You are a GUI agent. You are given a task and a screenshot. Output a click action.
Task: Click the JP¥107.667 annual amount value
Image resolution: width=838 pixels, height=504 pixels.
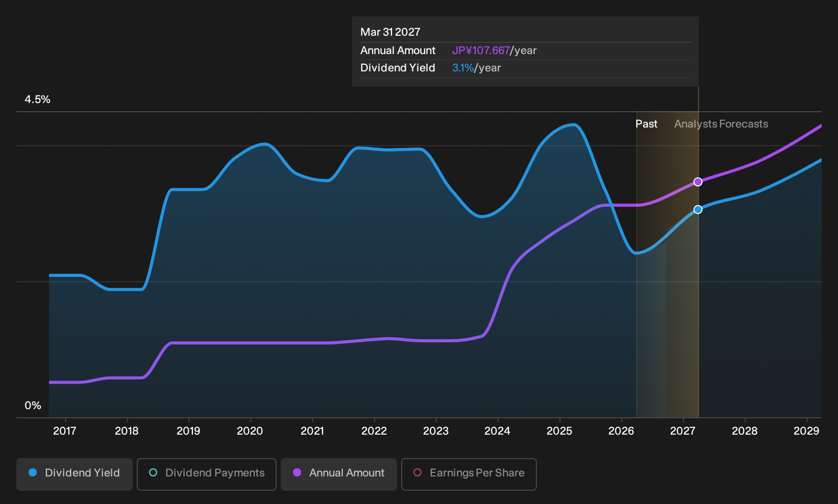481,51
